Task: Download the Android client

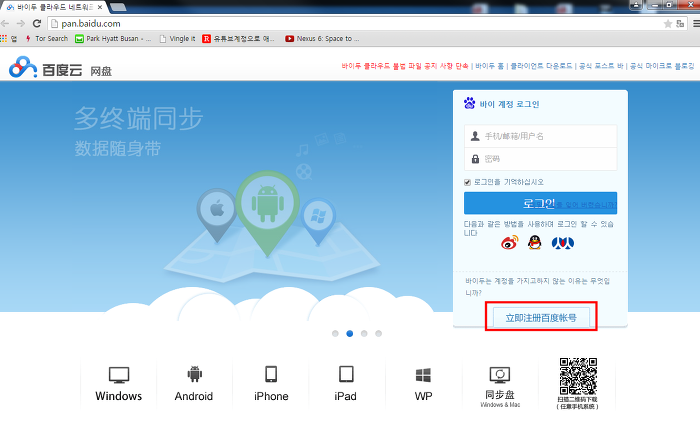Action: click(x=194, y=384)
